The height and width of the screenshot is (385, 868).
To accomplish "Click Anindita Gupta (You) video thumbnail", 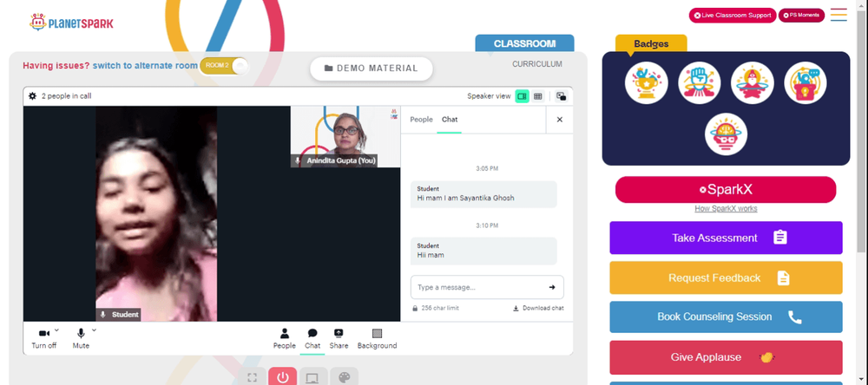I will click(x=345, y=137).
